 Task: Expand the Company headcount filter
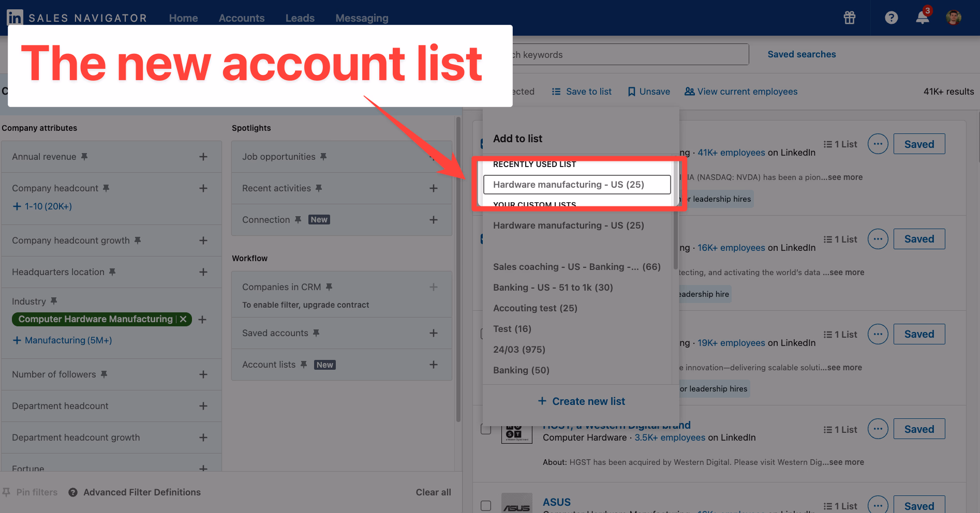click(203, 188)
